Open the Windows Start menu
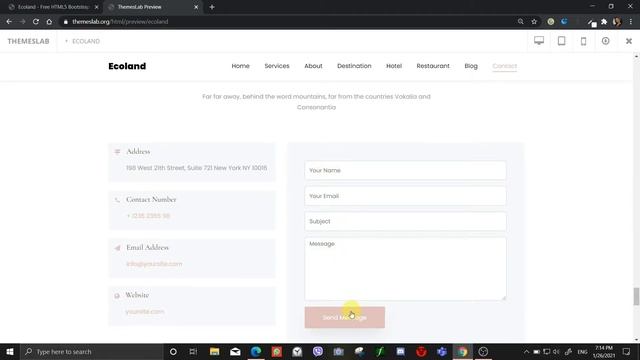The width and height of the screenshot is (640, 360). click(x=10, y=351)
